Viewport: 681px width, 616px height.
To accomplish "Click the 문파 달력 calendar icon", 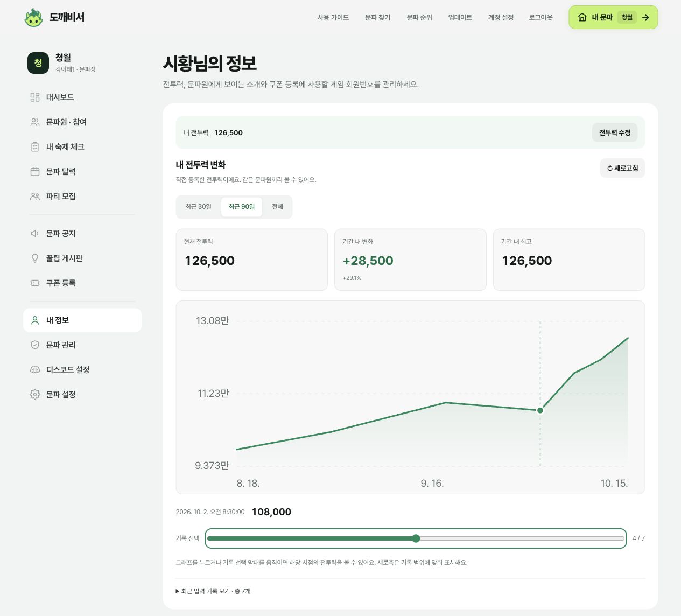I will click(35, 171).
